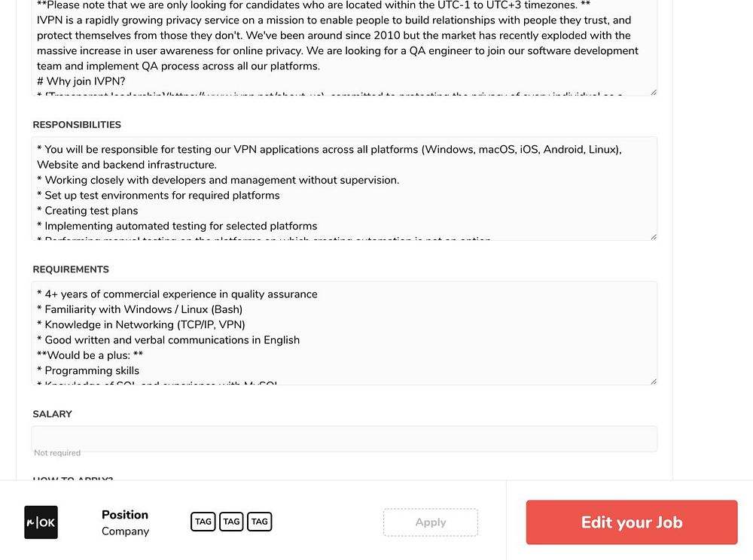Click the Position title in preview bar
This screenshot has width=753, height=560.
click(125, 515)
